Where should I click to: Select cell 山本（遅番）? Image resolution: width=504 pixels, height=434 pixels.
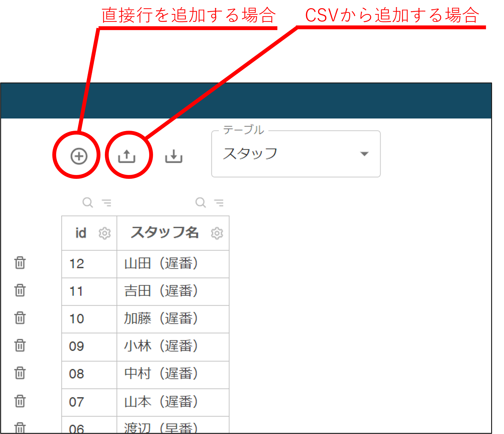click(173, 403)
